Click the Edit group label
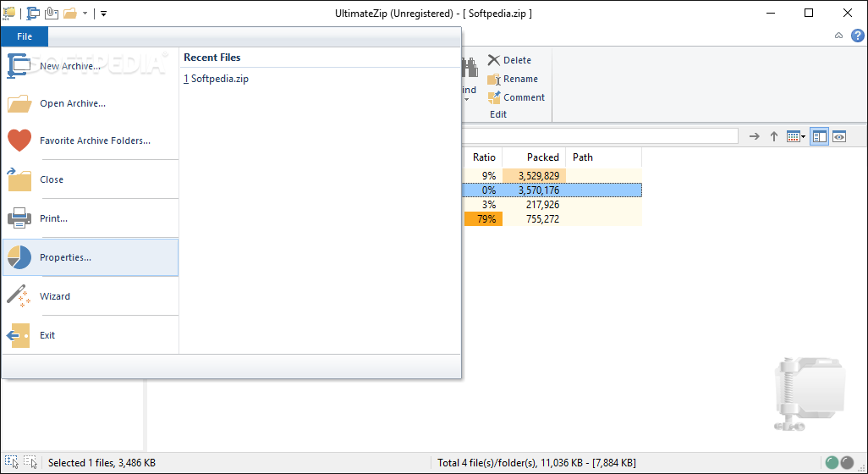The image size is (868, 474). (498, 114)
